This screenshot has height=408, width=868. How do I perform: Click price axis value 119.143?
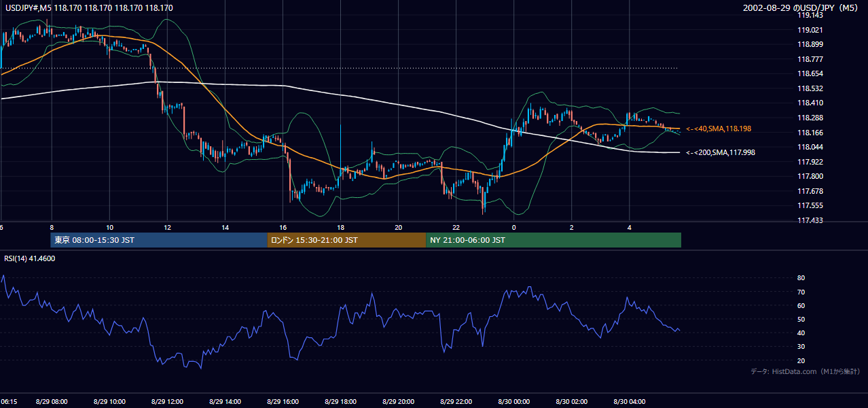(810, 15)
